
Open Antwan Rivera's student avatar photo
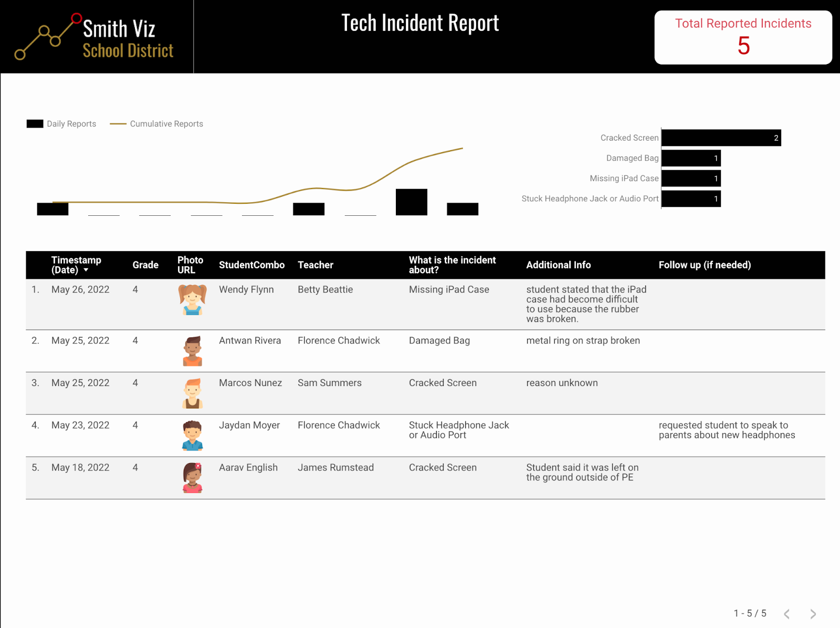click(192, 351)
